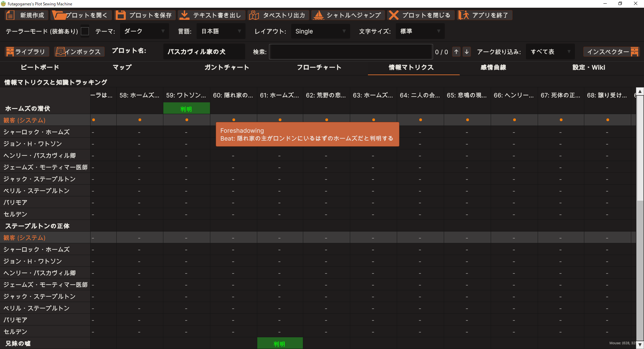Open the Library via its shelf icon
644x349 pixels.
tap(10, 52)
